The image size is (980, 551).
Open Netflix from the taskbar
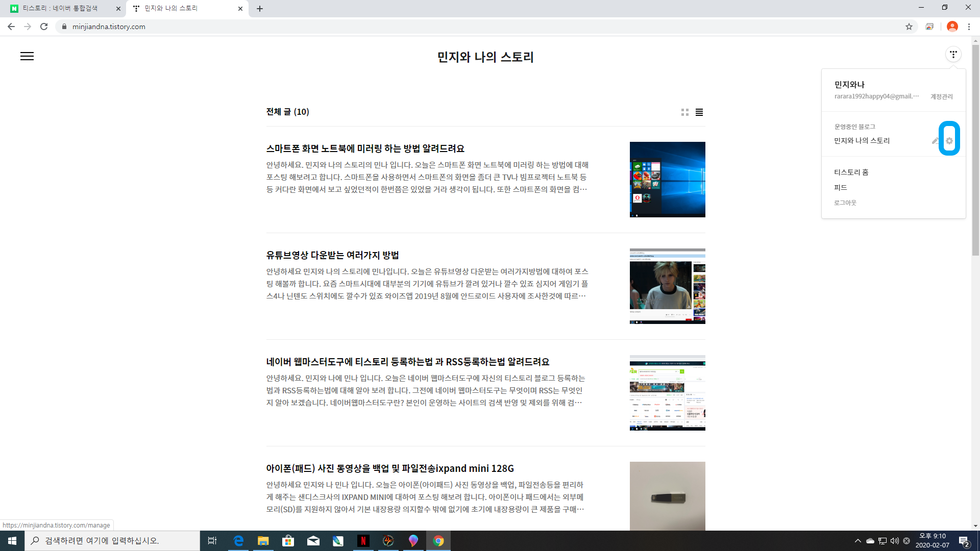363,541
